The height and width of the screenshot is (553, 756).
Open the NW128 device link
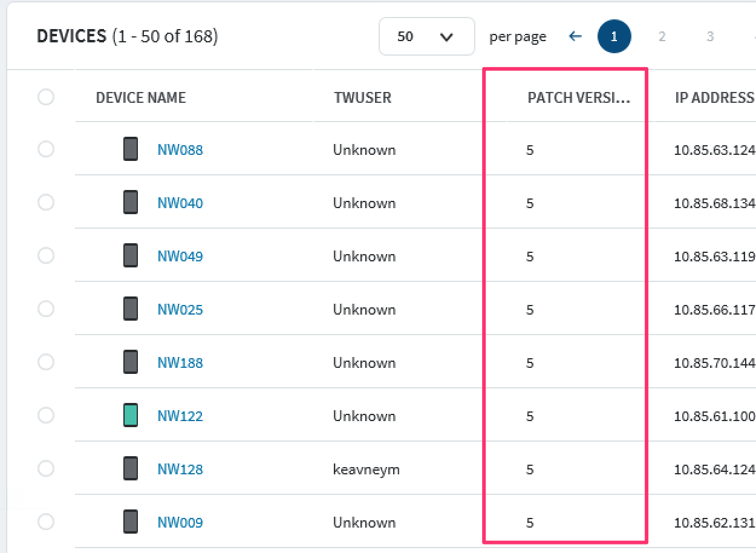[180, 469]
